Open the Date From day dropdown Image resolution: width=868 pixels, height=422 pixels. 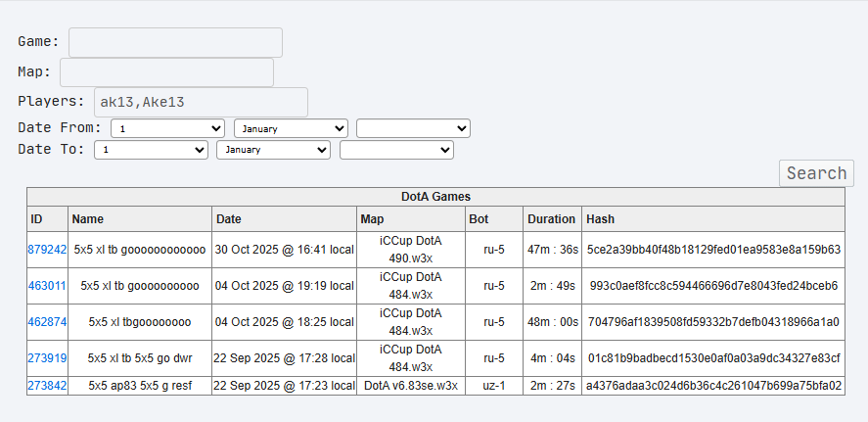coord(168,128)
